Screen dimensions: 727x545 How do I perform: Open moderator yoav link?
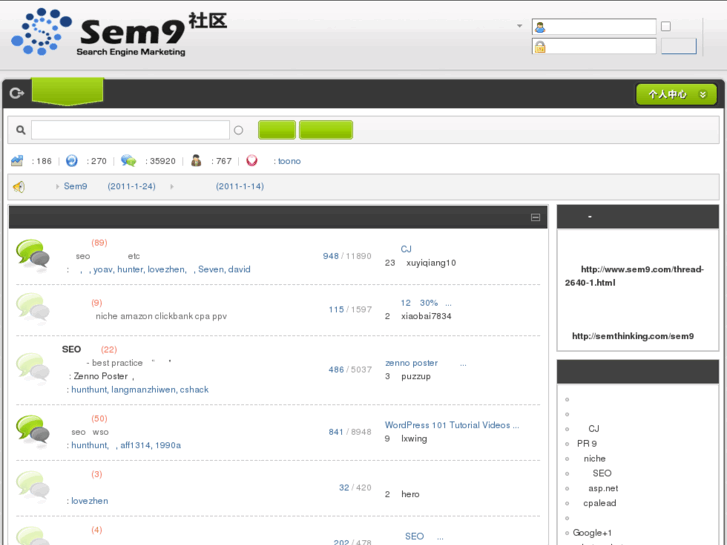[x=102, y=269]
